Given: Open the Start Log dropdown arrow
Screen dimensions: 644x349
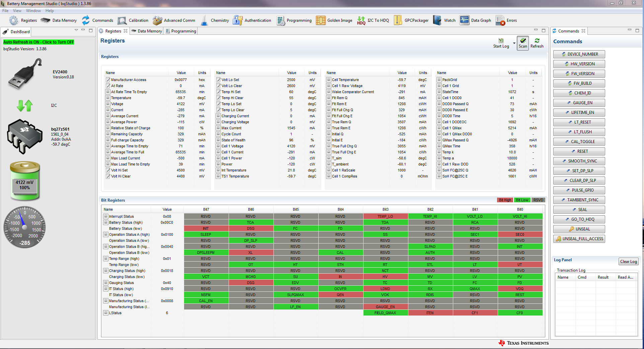Looking at the screenshot, I should point(514,43).
